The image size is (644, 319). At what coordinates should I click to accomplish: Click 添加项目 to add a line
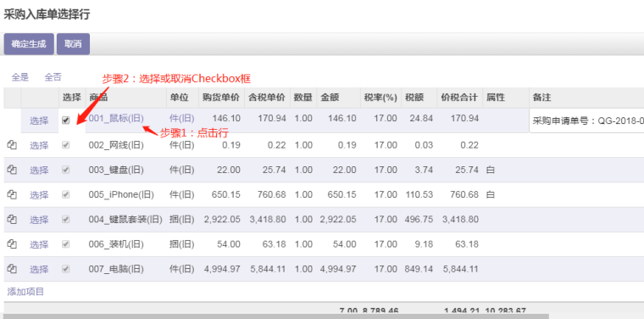click(25, 292)
